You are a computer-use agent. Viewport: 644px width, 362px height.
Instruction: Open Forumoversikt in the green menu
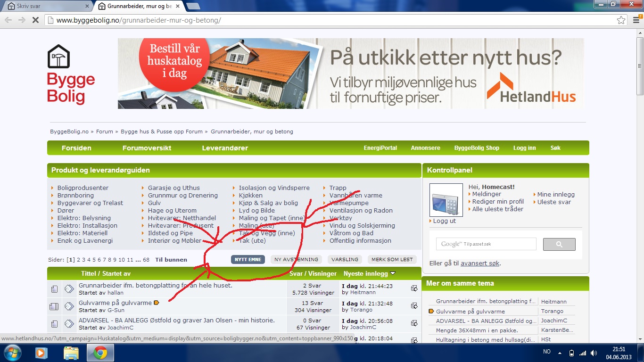tap(147, 148)
